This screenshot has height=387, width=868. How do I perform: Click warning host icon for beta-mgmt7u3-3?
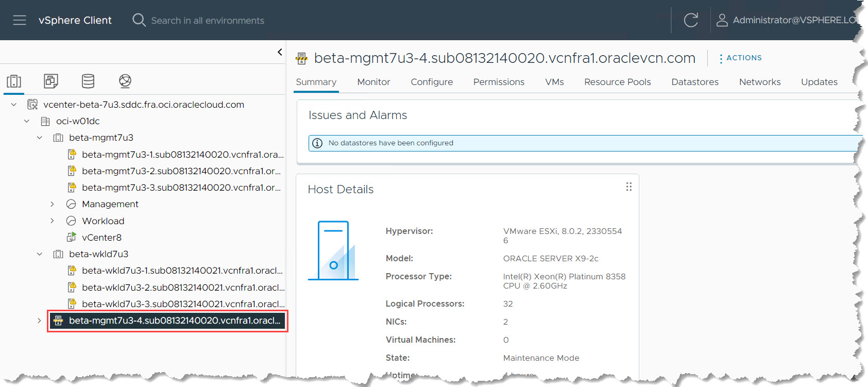pyautogui.click(x=72, y=187)
